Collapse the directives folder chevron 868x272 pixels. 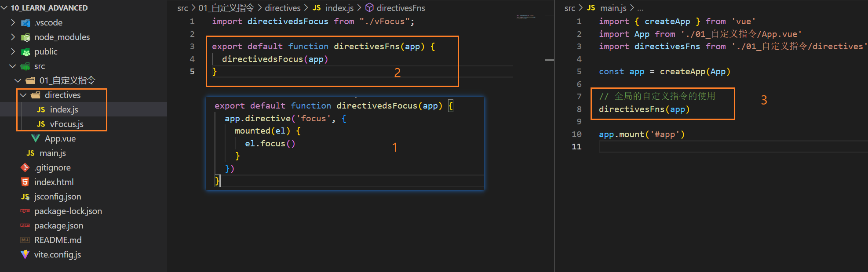[x=23, y=95]
